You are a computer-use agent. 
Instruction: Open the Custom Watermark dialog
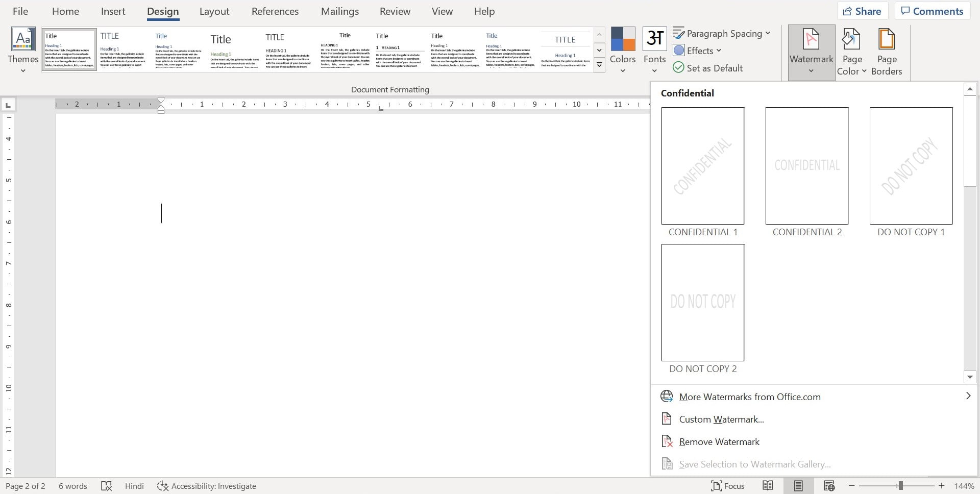pyautogui.click(x=721, y=418)
